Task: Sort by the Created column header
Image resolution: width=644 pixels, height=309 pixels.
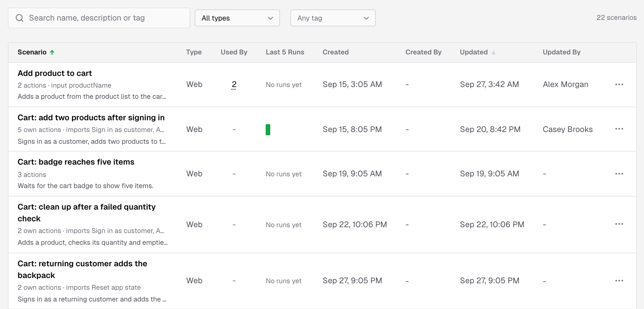Action: [x=336, y=52]
